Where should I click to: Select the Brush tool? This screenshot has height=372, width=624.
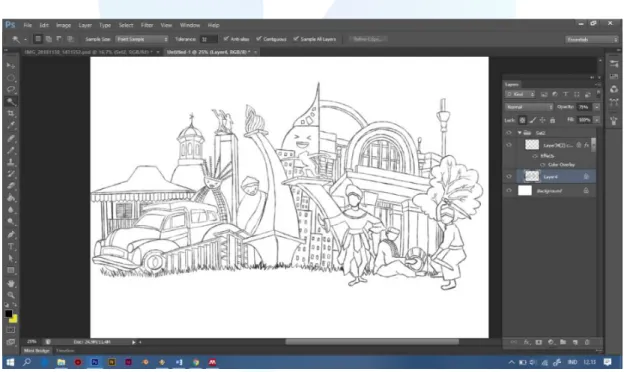11,150
